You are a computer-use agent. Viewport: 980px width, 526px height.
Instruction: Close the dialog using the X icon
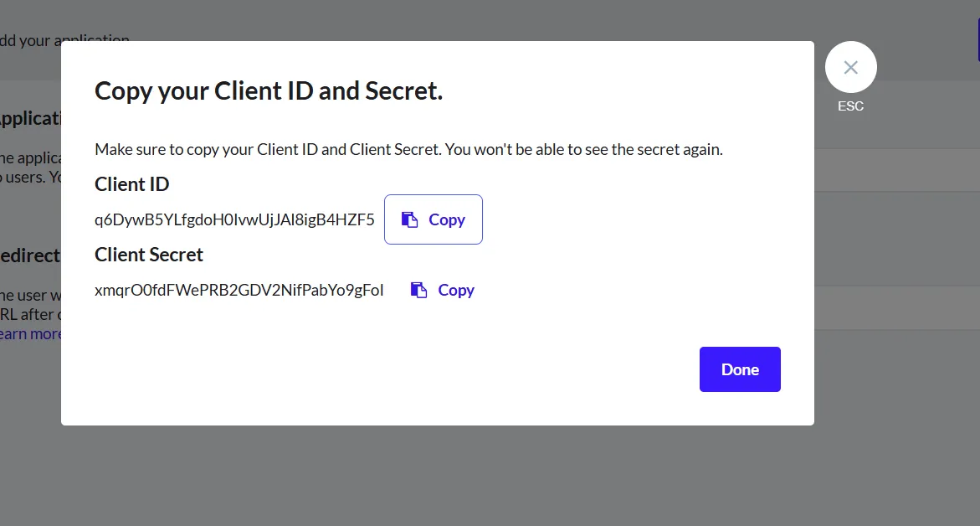[x=850, y=67]
